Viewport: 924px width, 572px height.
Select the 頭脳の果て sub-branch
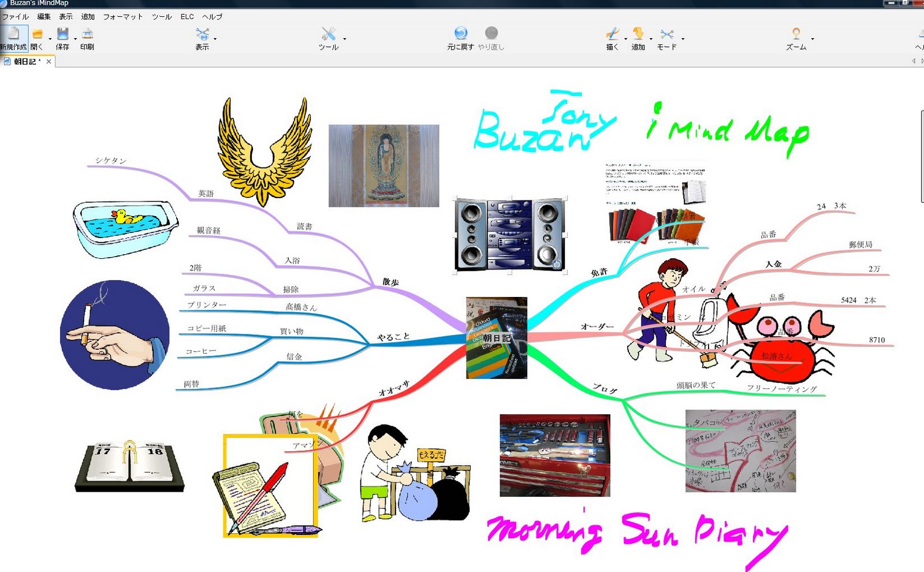(696, 385)
